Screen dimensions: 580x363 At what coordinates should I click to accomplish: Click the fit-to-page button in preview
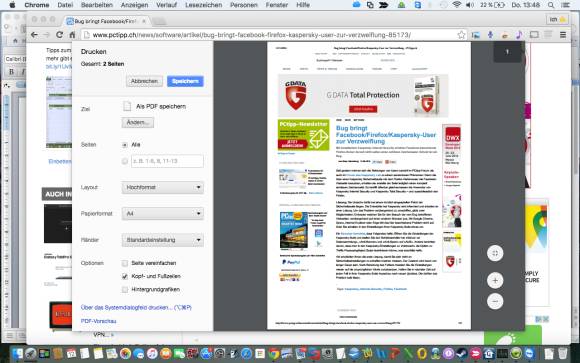495,253
